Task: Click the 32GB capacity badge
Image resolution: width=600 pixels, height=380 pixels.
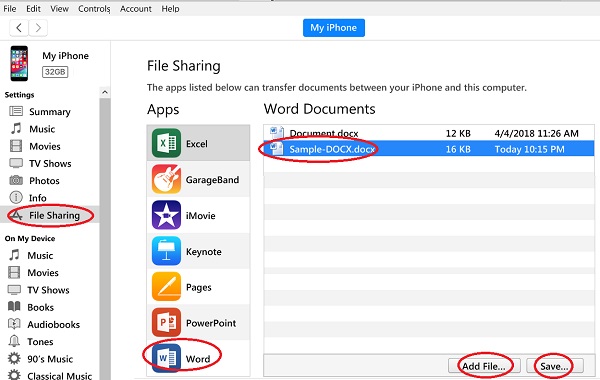Action: [x=55, y=72]
